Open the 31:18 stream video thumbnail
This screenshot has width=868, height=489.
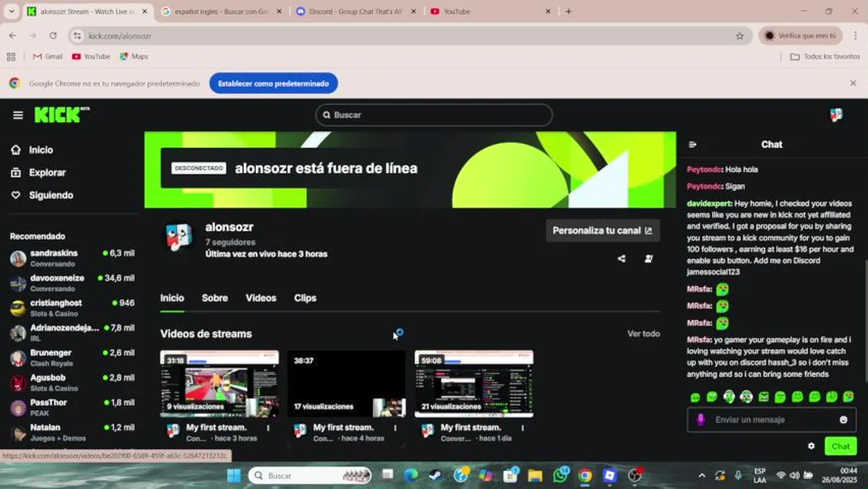(219, 384)
